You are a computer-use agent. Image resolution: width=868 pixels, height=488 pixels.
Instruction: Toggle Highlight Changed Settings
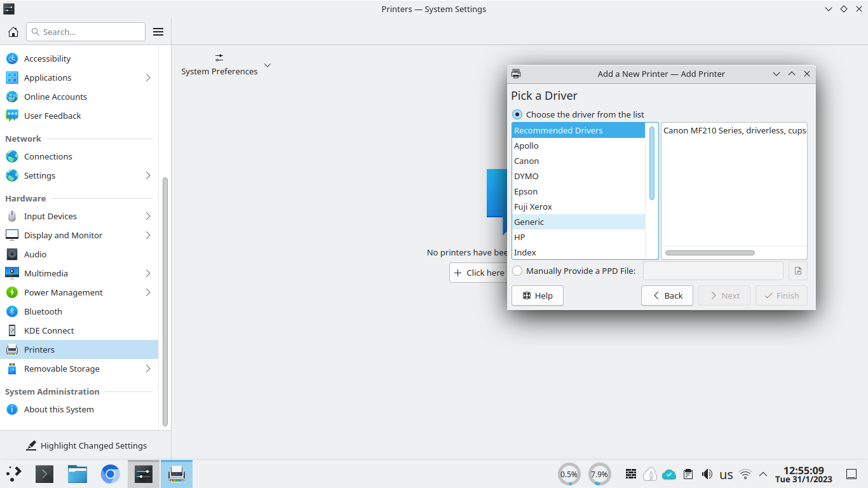[86, 445]
